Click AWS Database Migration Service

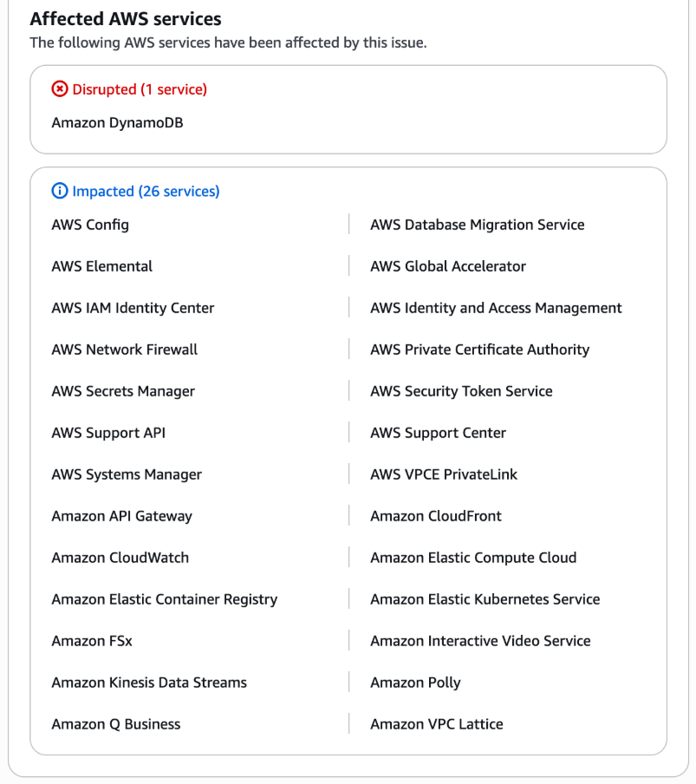477,225
